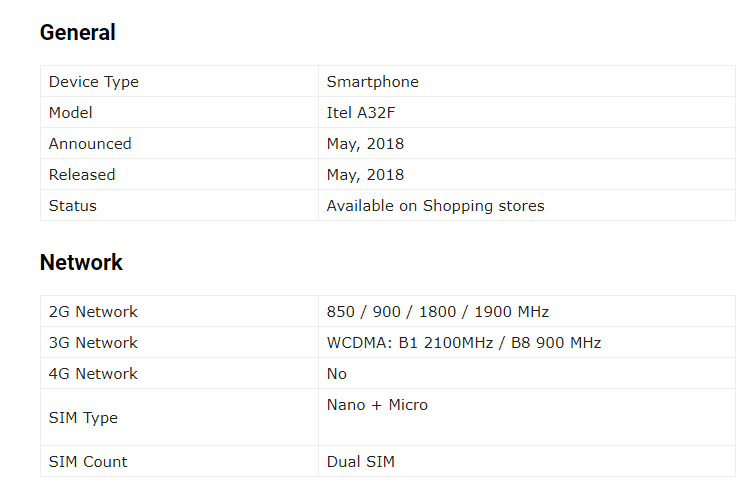The width and height of the screenshot is (741, 486).
Task: Select the 850 / 900 / 1800 / 1900 MHz value
Action: 438,312
